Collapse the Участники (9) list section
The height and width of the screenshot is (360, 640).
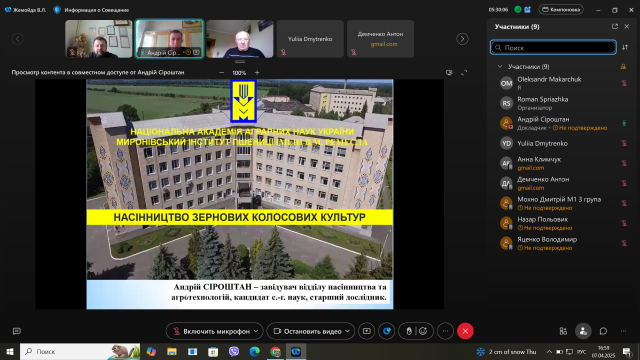point(500,67)
